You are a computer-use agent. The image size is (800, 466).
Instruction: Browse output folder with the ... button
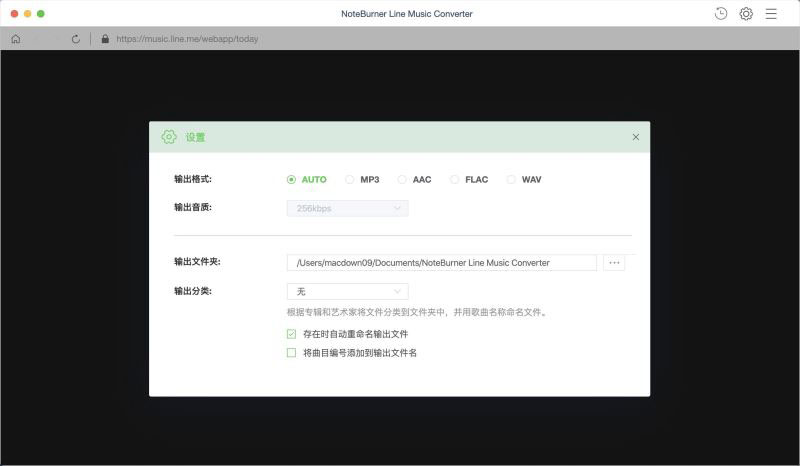click(x=614, y=263)
